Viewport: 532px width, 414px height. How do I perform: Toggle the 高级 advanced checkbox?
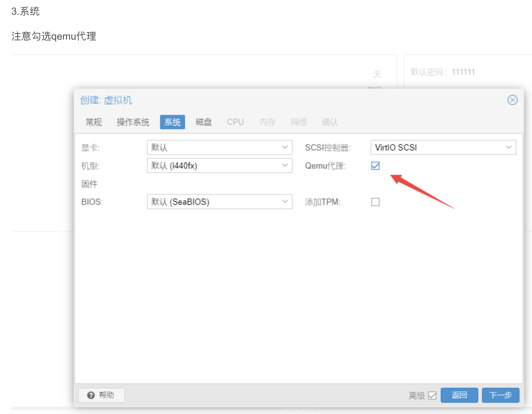(432, 396)
